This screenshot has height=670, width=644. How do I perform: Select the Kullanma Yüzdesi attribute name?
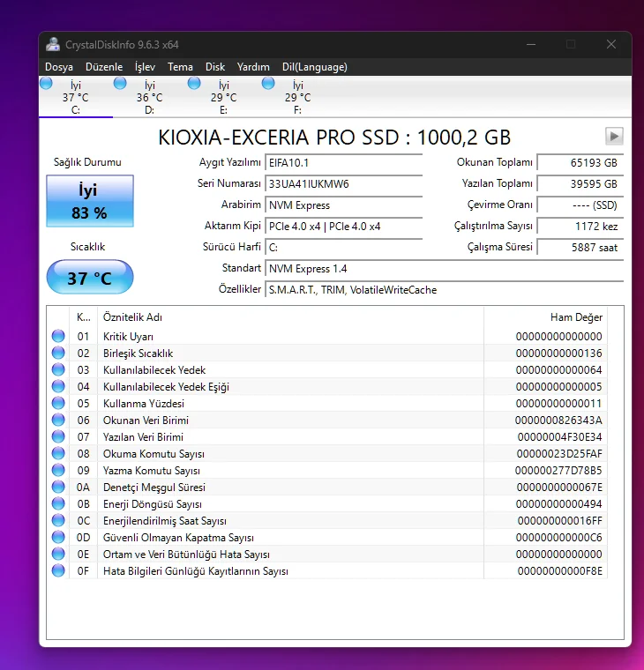pos(144,404)
